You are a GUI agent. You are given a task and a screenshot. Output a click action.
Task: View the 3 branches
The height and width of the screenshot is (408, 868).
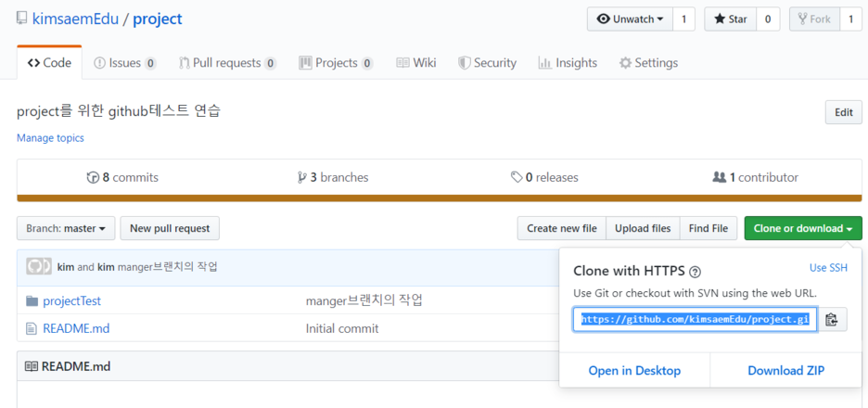click(333, 178)
